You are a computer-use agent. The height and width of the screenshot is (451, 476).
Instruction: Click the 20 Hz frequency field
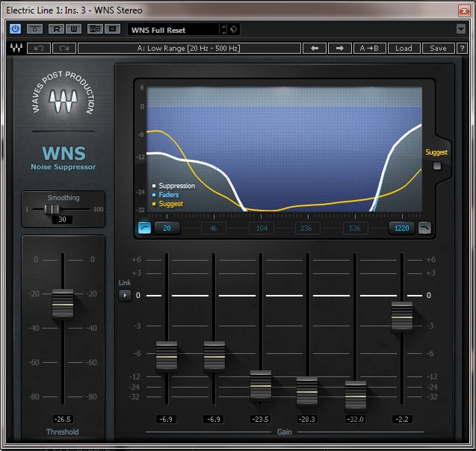click(167, 228)
